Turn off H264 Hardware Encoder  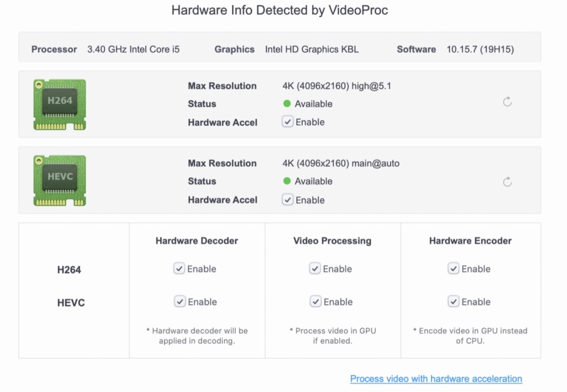454,269
